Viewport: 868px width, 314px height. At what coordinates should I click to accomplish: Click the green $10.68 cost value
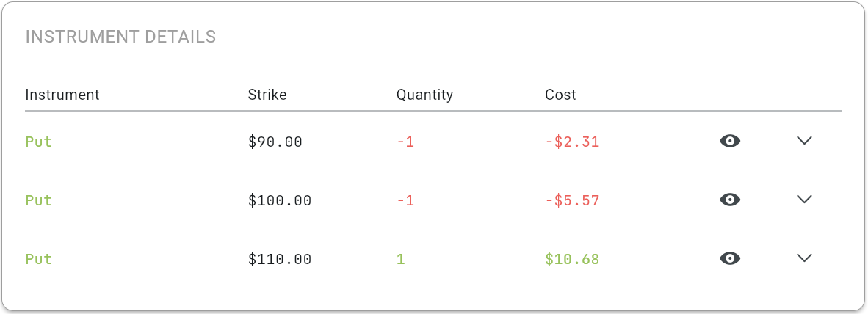click(x=572, y=259)
